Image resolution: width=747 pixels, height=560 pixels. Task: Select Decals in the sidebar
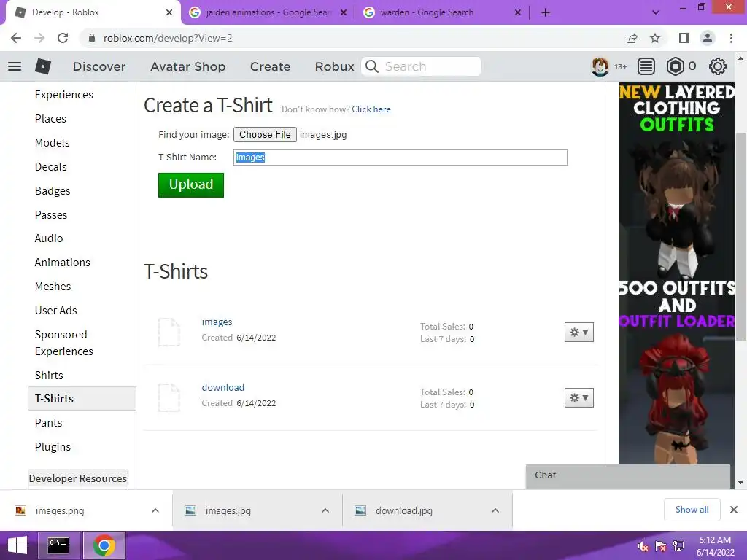coord(51,167)
